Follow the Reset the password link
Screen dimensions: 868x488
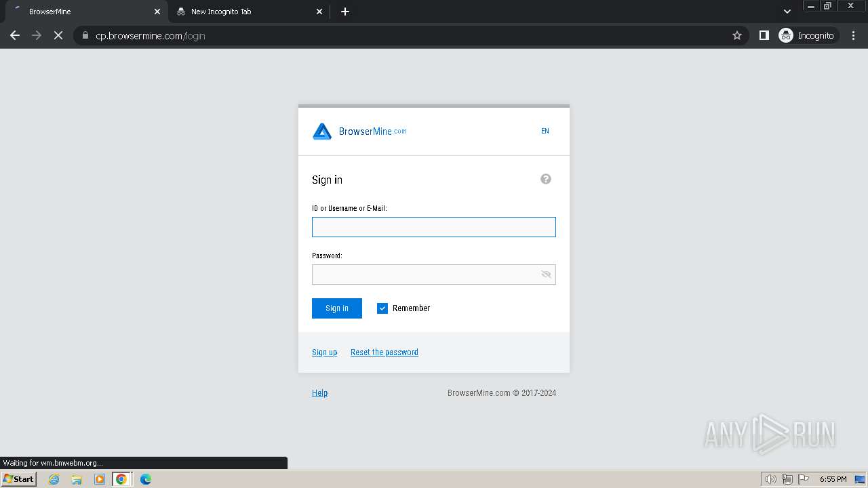(384, 352)
